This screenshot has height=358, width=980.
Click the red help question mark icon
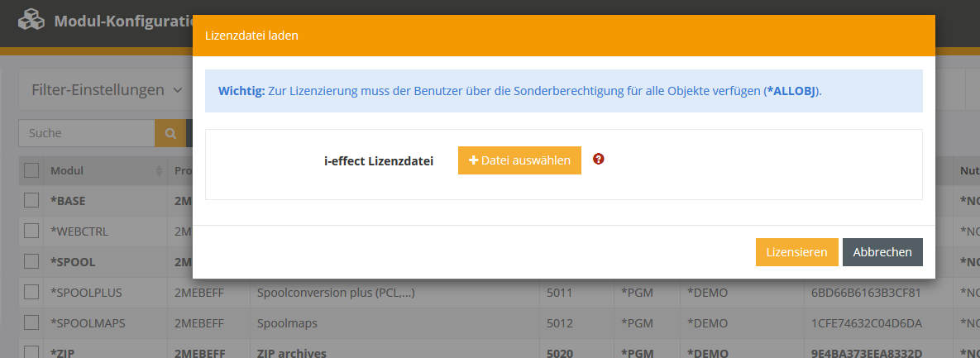(599, 160)
